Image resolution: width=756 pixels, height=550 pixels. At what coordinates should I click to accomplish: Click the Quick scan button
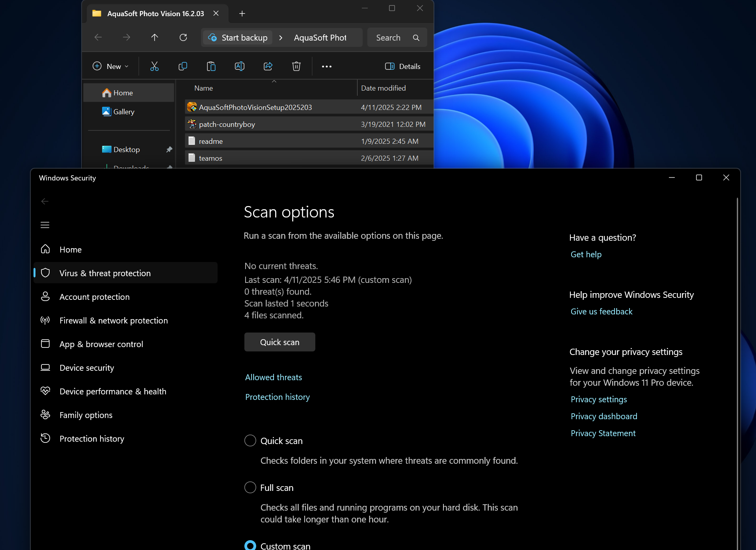coord(280,342)
